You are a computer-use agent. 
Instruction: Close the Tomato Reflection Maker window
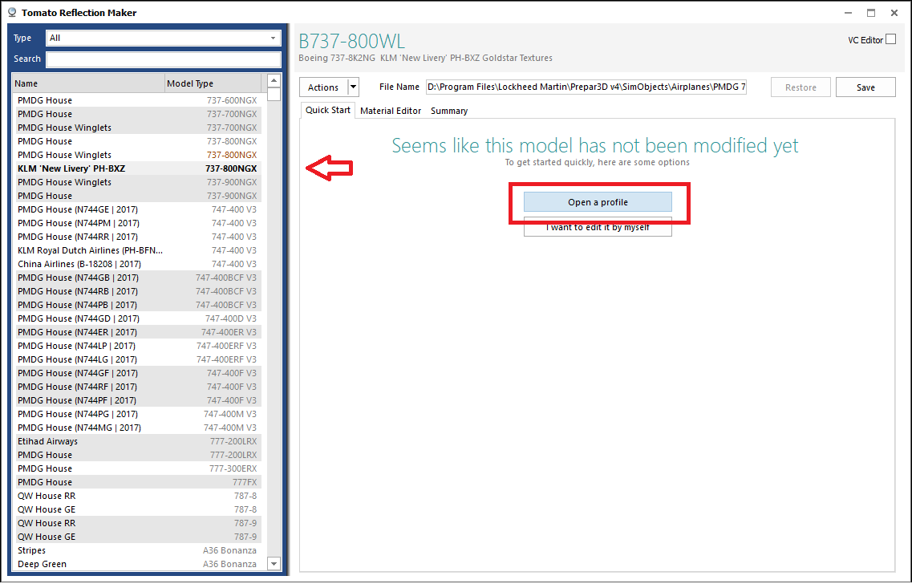coord(894,13)
